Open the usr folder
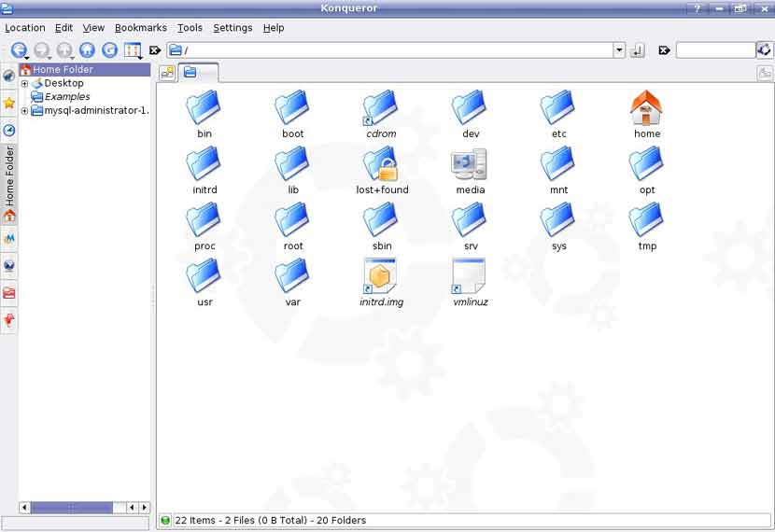 (204, 283)
